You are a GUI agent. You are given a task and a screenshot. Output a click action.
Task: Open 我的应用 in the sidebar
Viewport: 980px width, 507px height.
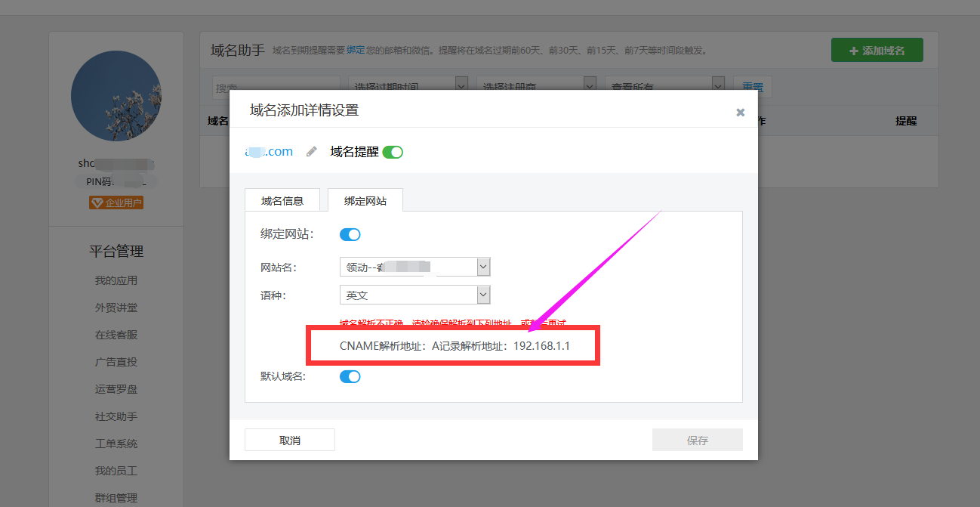[116, 279]
